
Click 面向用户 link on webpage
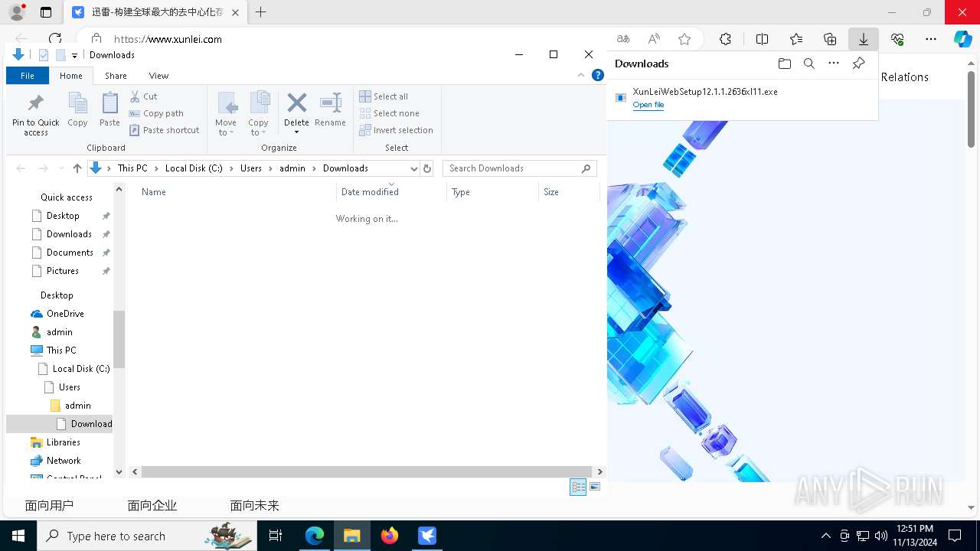coord(49,505)
